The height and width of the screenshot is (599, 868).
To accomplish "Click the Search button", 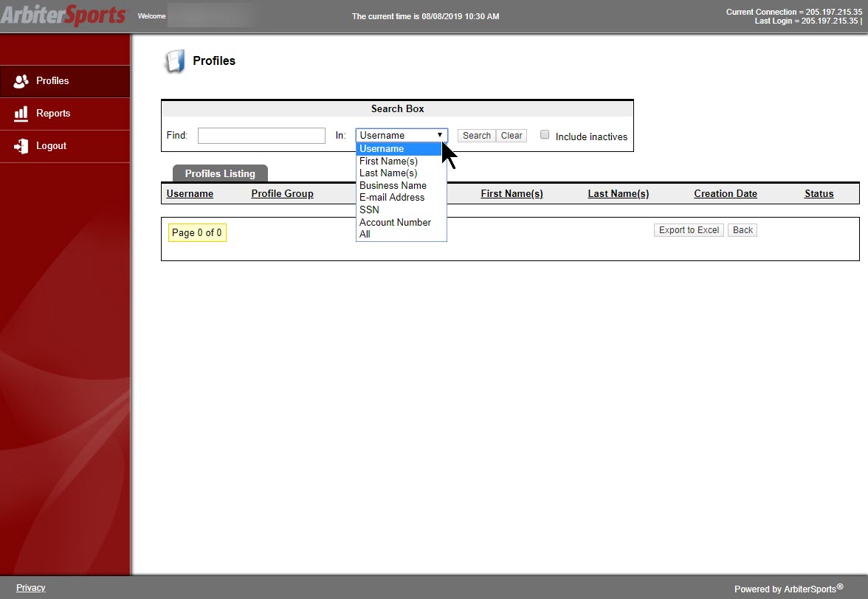I will [477, 136].
